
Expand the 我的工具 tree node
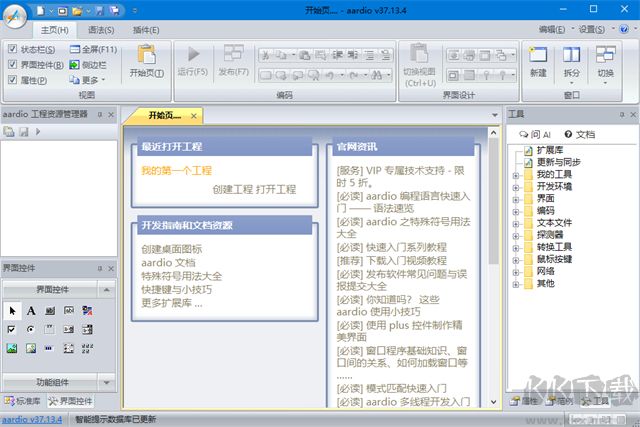[515, 175]
